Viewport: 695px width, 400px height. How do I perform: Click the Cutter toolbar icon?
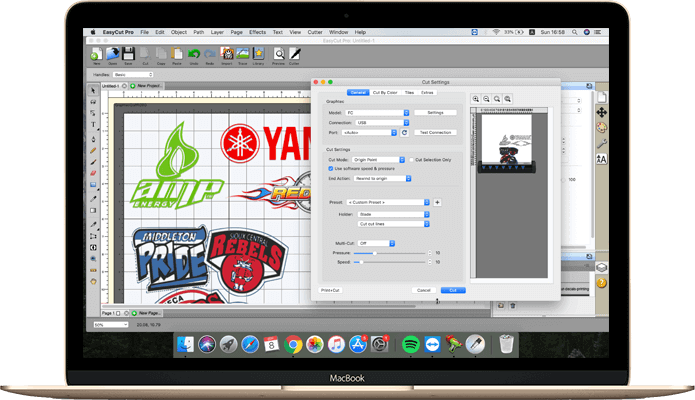click(294, 54)
